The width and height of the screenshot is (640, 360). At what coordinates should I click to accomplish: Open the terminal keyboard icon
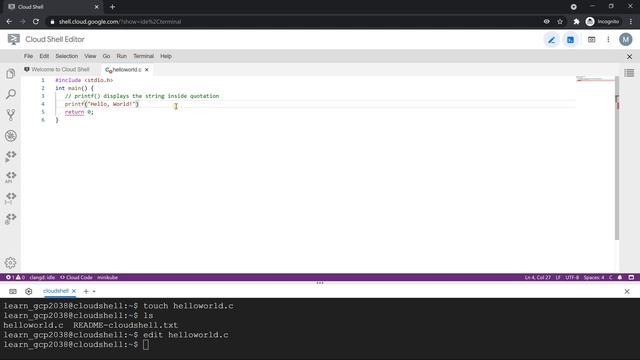tap(13, 291)
